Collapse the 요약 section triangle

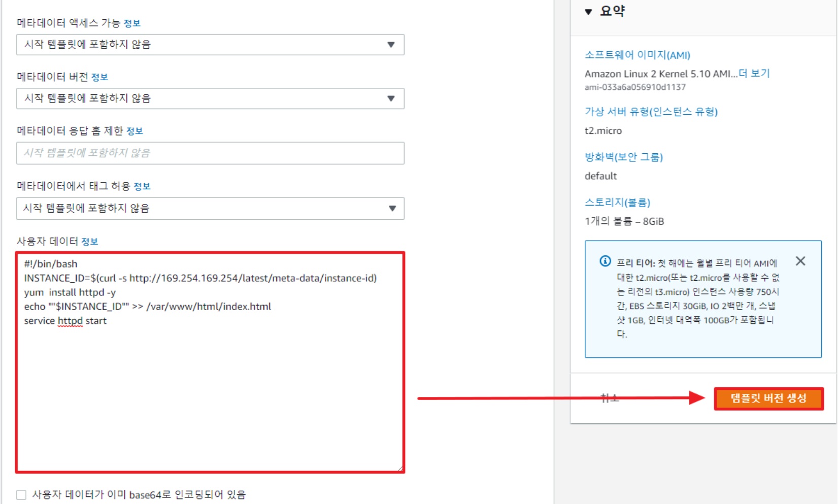(588, 12)
